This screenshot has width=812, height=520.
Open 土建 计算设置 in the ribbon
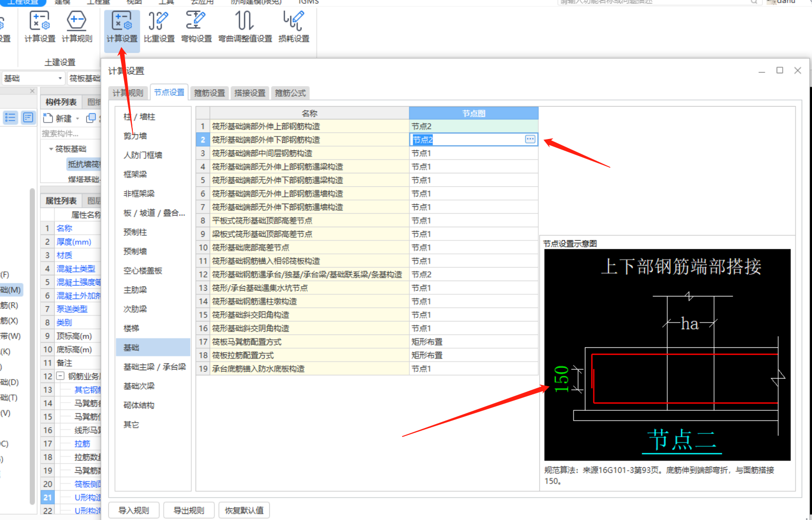39,27
